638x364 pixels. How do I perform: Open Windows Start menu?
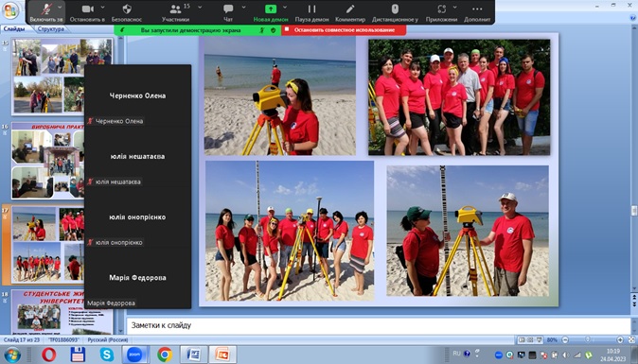12,355
